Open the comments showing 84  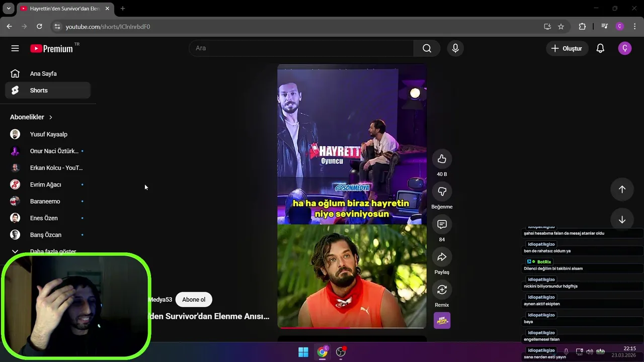point(442,224)
